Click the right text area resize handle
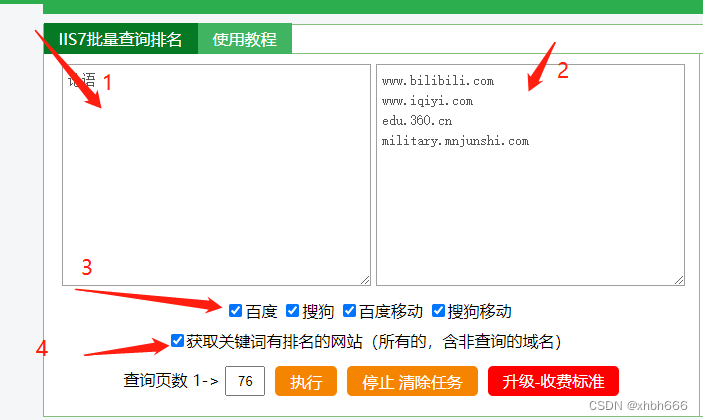Viewport: 703px width, 420px height. tap(679, 280)
